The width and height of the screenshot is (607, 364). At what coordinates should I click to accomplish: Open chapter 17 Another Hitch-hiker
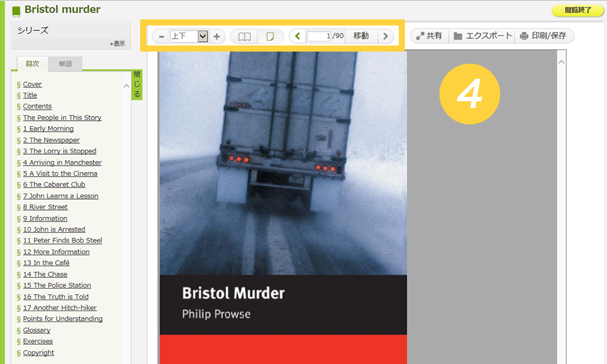click(x=59, y=308)
